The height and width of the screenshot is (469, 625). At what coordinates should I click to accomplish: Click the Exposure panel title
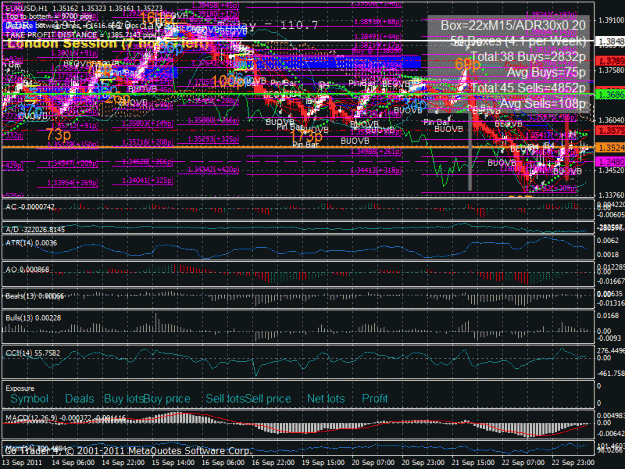tap(20, 388)
